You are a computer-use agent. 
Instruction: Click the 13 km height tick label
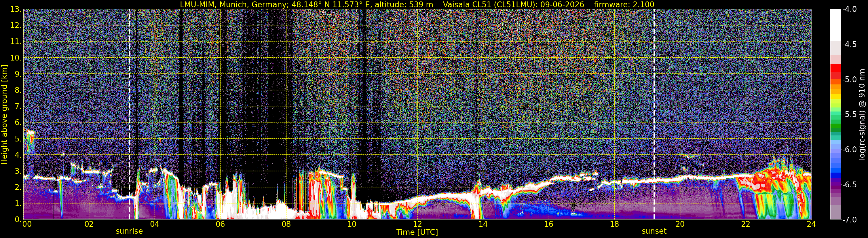16,10
